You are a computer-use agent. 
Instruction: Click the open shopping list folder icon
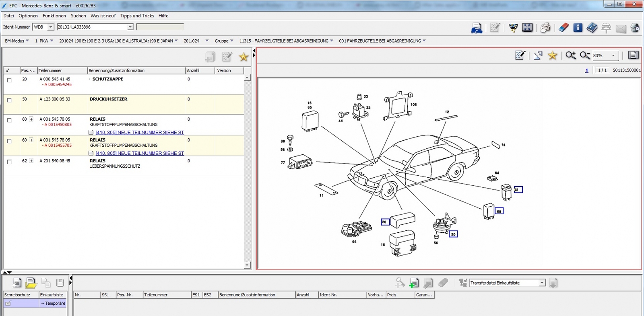click(x=31, y=283)
